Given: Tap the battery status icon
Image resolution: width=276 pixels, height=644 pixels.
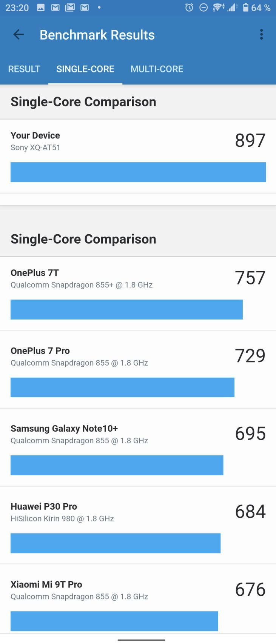Looking at the screenshot, I should pos(246,8).
